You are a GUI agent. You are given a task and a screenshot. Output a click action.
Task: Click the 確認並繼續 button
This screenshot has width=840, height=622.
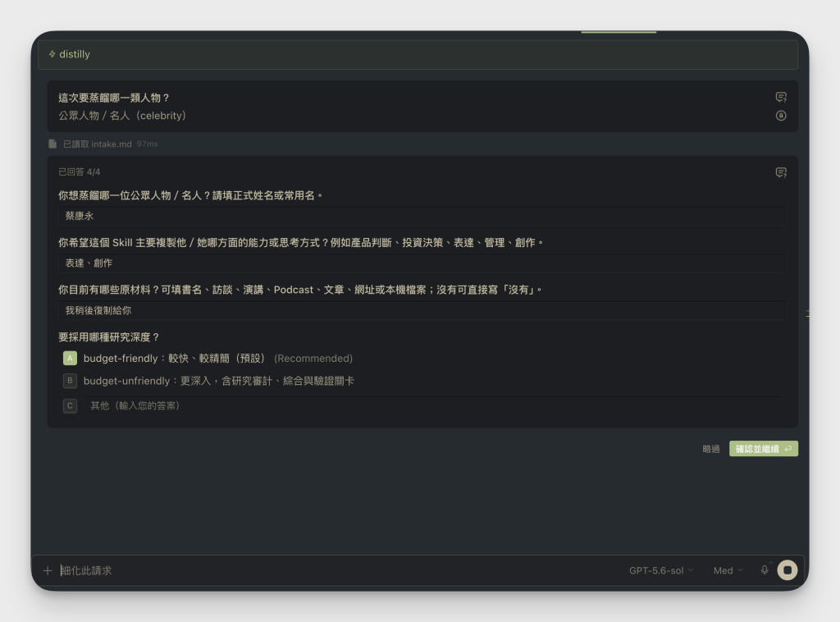(x=764, y=449)
